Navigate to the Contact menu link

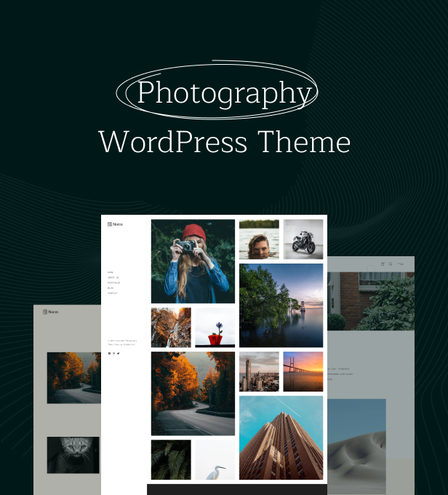[113, 293]
